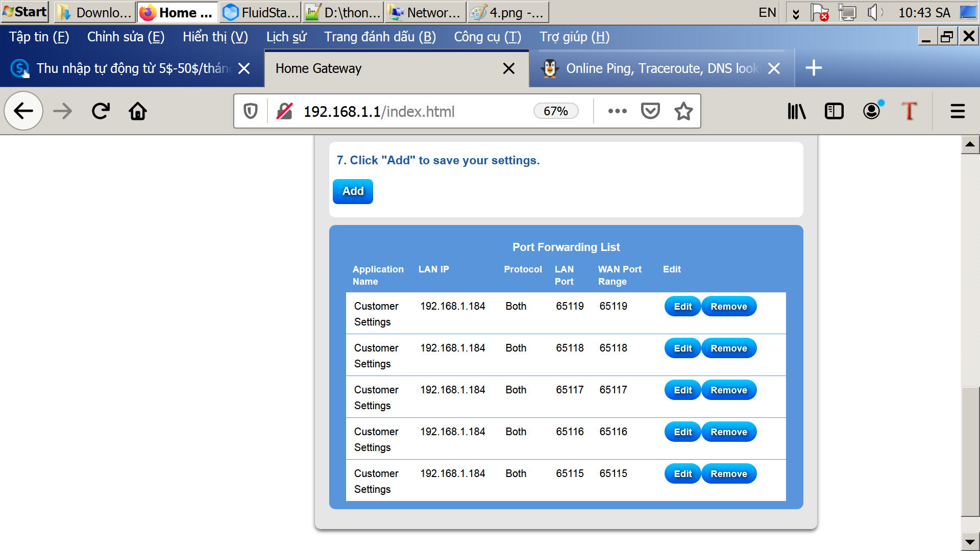Open the hamburger application menu
This screenshot has width=980, height=551.
pos(958,111)
